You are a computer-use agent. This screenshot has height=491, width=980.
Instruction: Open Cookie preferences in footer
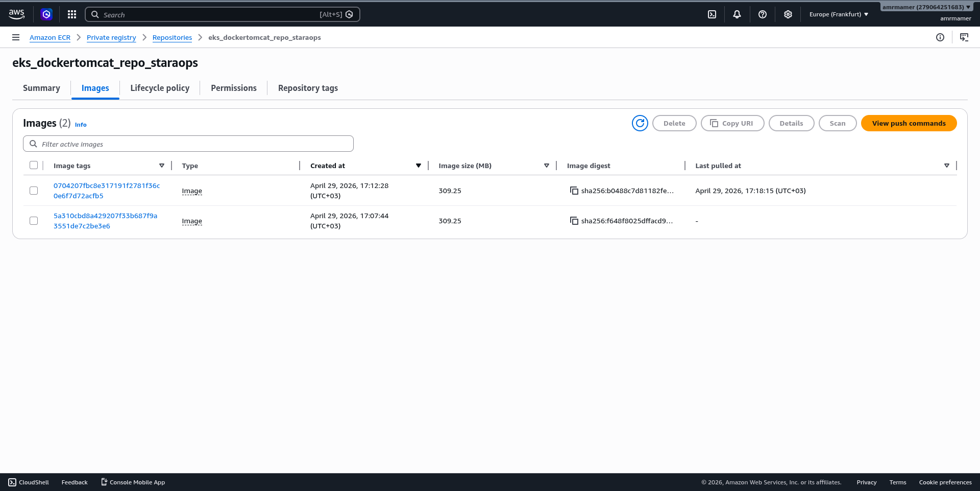(x=945, y=482)
